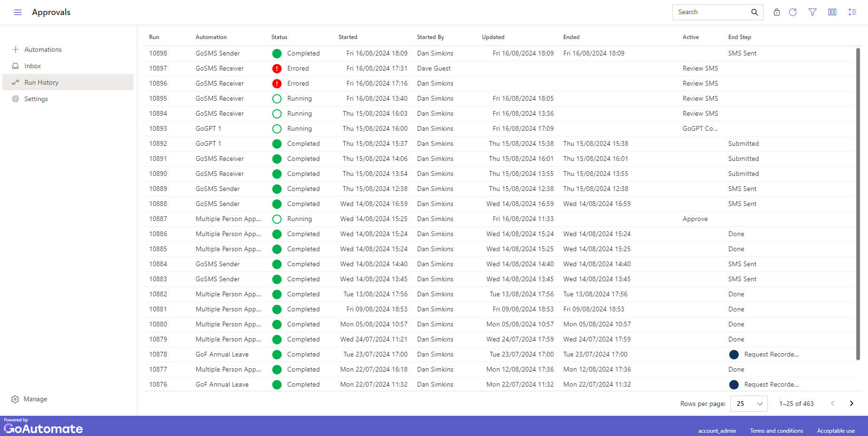
Task: Sort by the End Step column header
Action: [x=740, y=37]
